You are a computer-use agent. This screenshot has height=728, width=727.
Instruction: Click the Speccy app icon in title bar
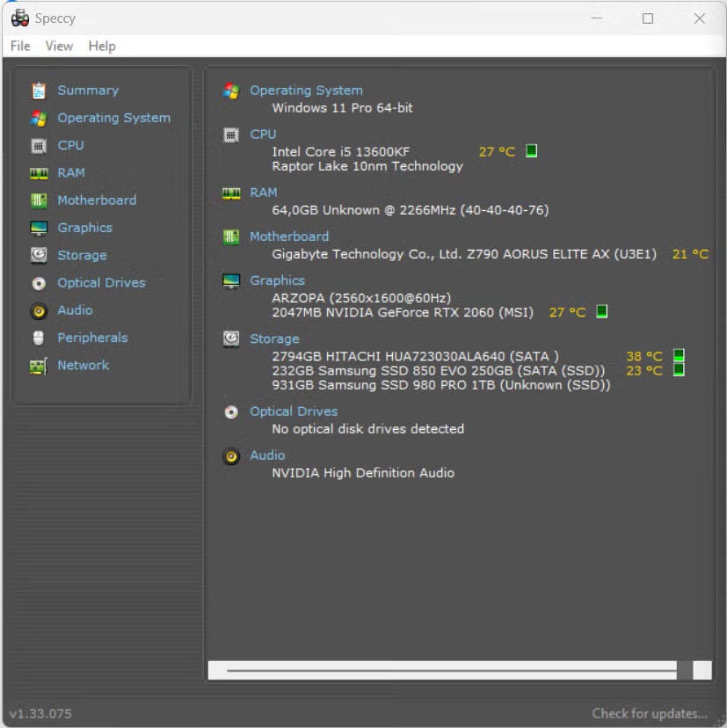[20, 18]
